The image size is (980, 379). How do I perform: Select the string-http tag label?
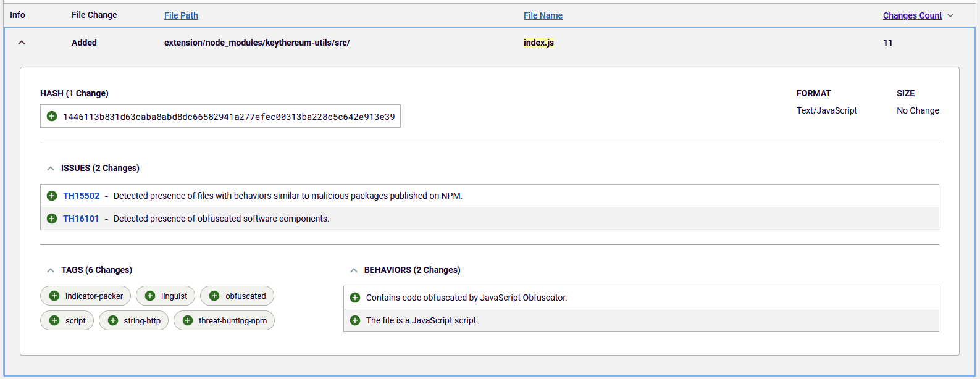(142, 320)
